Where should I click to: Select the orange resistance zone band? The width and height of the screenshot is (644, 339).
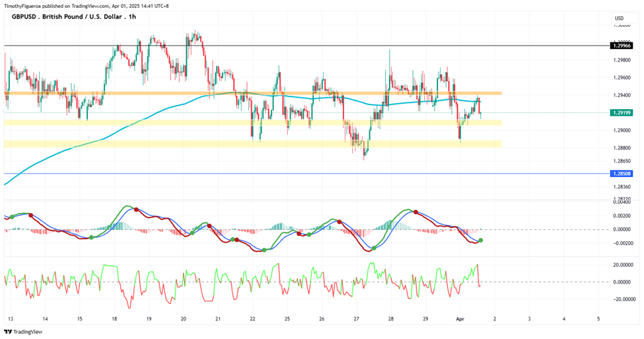[253, 93]
